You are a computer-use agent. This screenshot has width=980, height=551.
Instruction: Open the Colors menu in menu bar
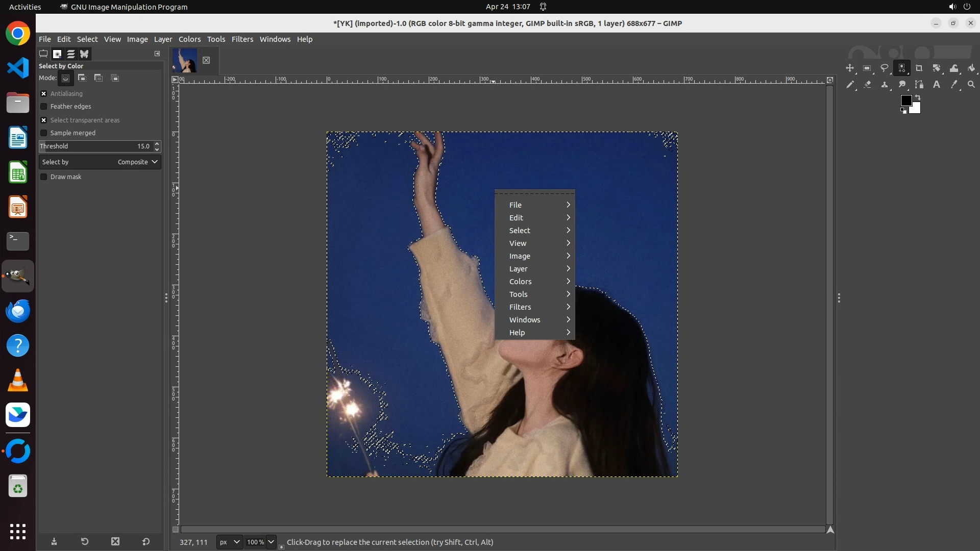click(189, 39)
